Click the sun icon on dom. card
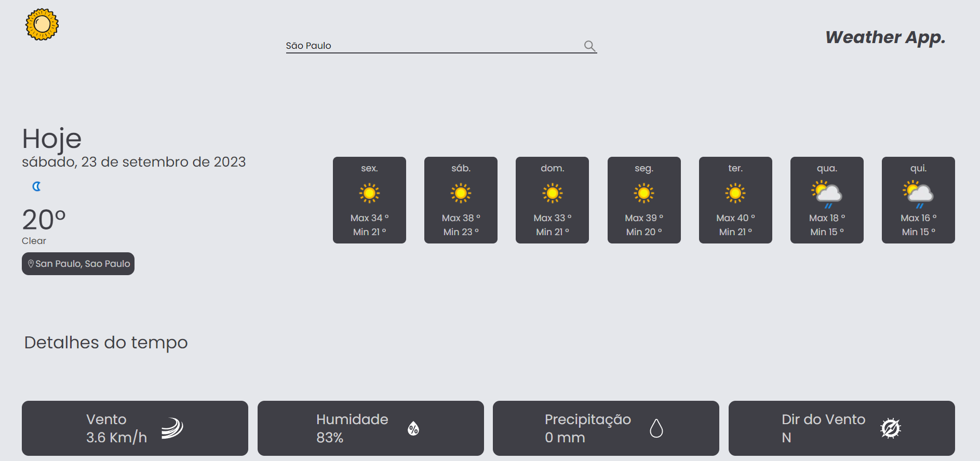The image size is (980, 461). pyautogui.click(x=552, y=193)
